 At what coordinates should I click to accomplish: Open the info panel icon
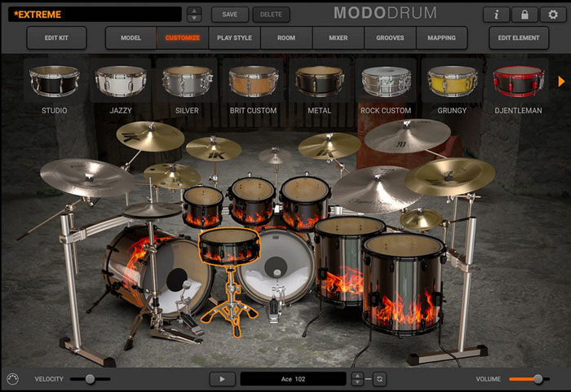[x=497, y=15]
